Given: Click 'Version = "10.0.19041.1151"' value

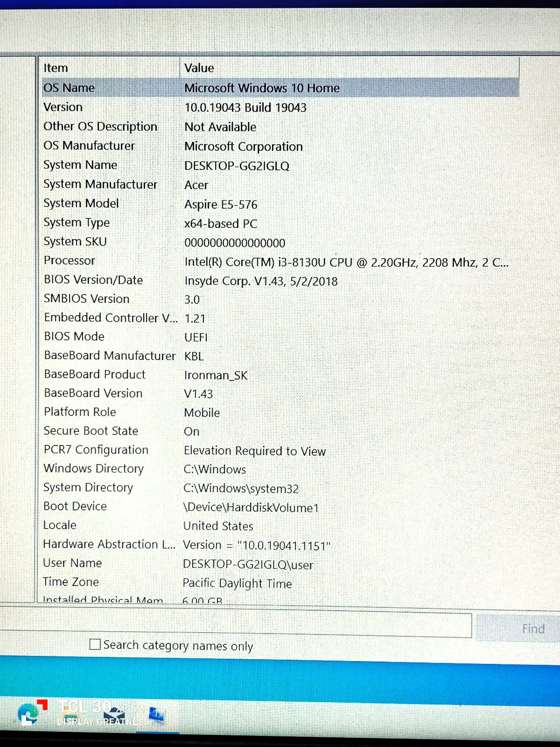Looking at the screenshot, I should click(x=257, y=545).
